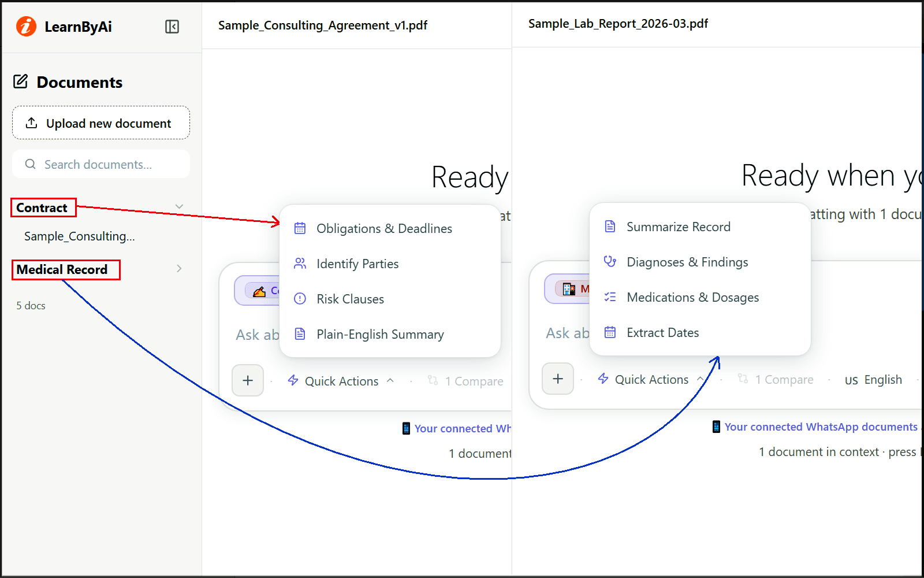Choose Summarize Record quick action
The image size is (924, 578).
pos(700,227)
